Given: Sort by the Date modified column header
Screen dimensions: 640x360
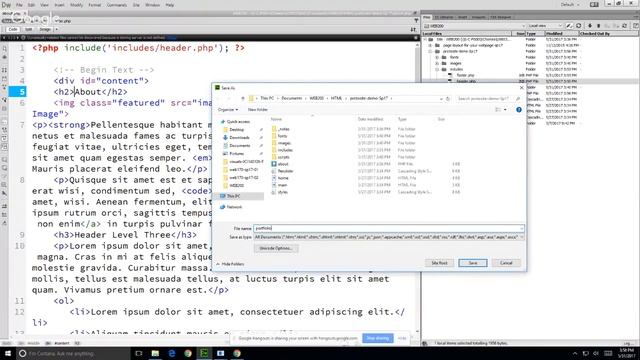Looking at the screenshot, I should (370, 119).
